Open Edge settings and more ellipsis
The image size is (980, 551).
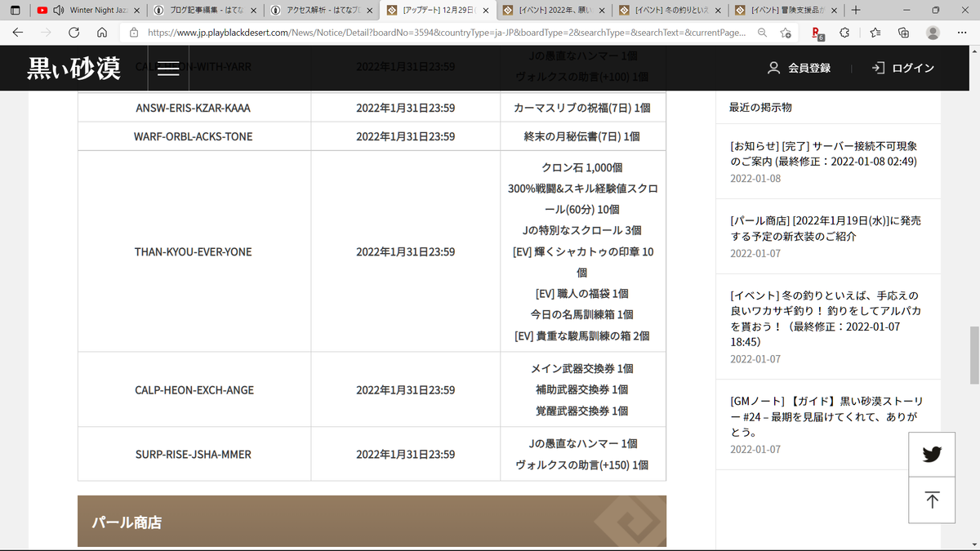[962, 33]
